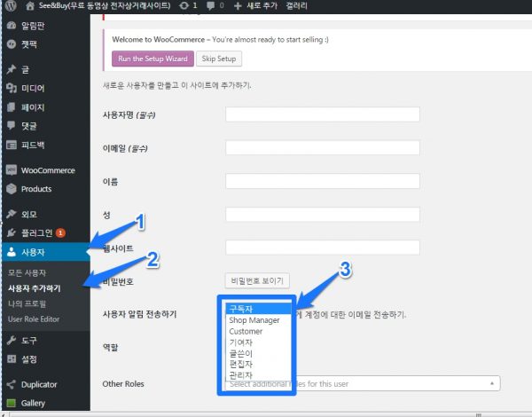
Task: Click the 페이지 pages icon
Action: pyautogui.click(x=12, y=107)
